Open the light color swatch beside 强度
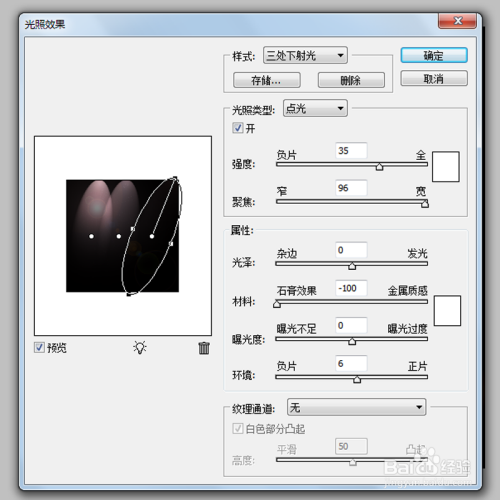 pyautogui.click(x=446, y=166)
